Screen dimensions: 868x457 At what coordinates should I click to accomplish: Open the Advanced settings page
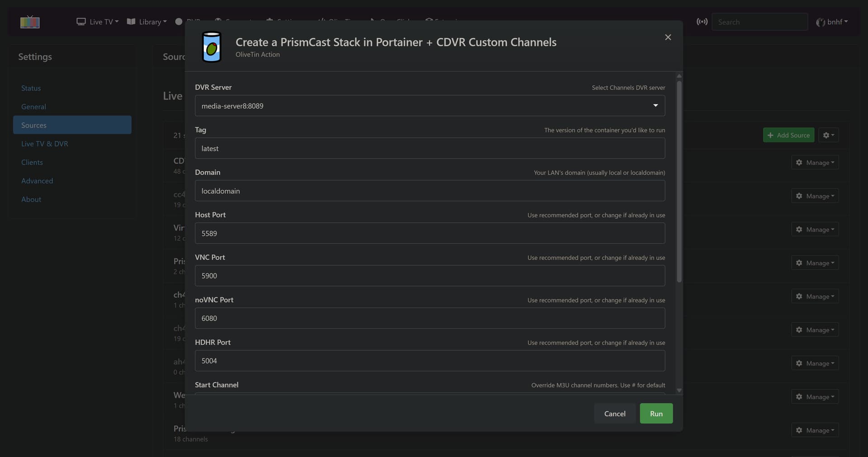coord(37,181)
